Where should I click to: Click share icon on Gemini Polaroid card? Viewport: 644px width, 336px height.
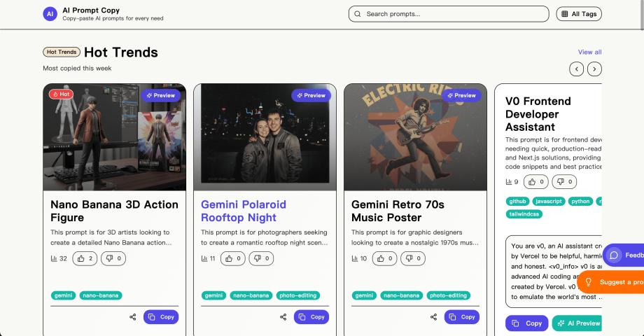283,317
